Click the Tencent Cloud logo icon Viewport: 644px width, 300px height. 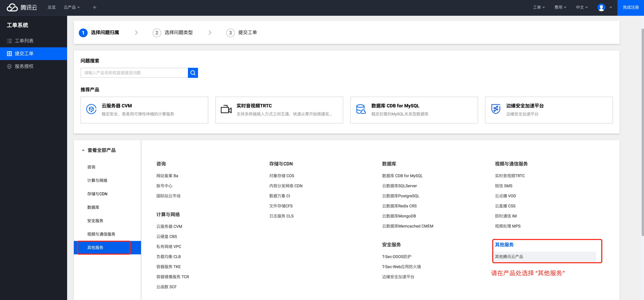12,8
